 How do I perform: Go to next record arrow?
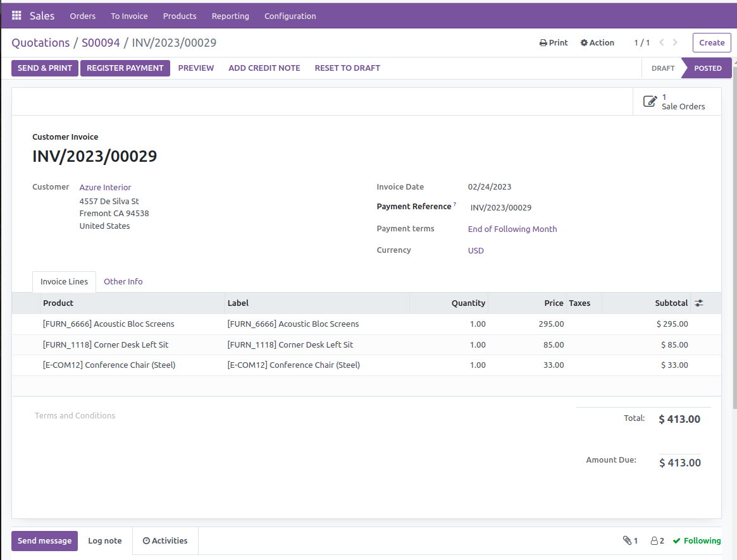676,43
